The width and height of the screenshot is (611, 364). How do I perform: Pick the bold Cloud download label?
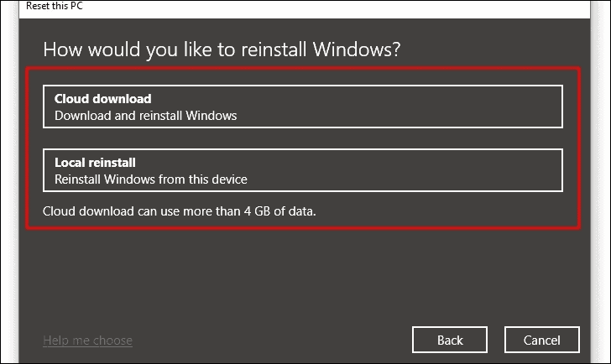pos(103,99)
